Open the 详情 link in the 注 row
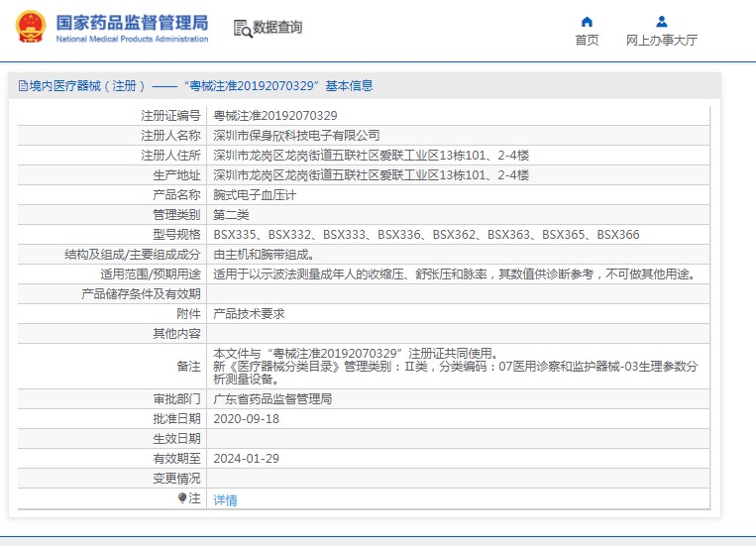 coord(225,500)
